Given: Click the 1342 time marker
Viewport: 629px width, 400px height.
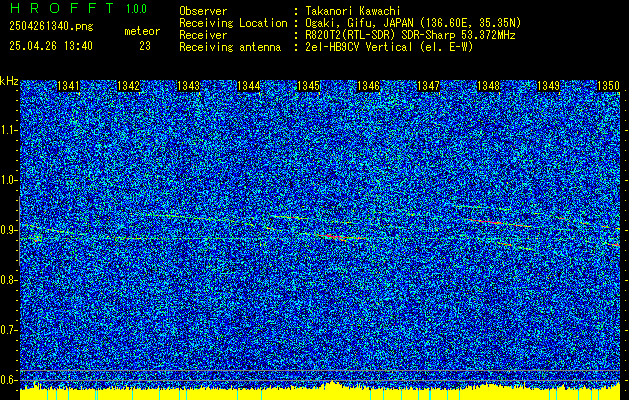Looking at the screenshot, I should tap(128, 86).
